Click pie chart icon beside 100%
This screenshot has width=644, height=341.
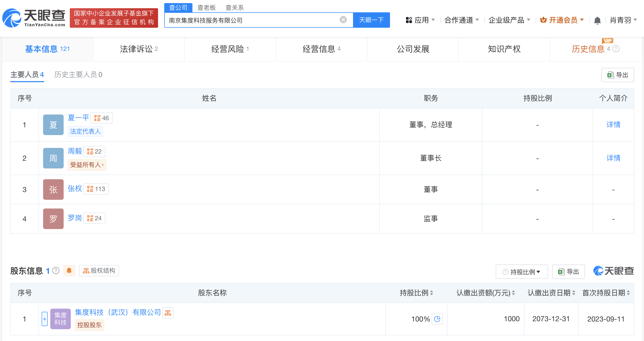[x=437, y=319]
